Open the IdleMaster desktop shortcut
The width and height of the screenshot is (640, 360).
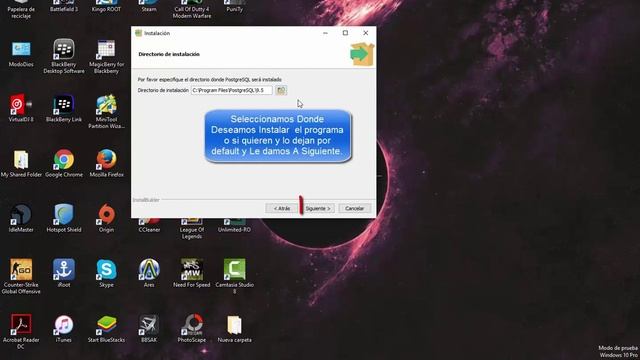21,218
